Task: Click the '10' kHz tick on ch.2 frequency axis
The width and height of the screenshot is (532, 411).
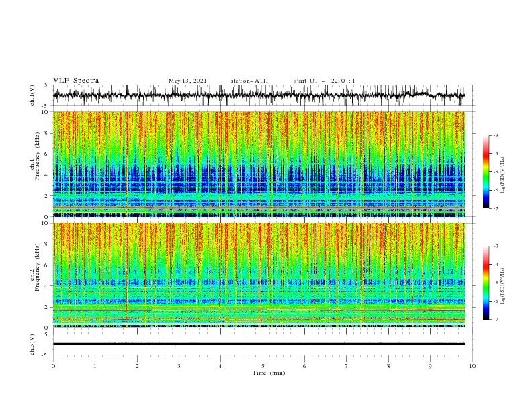Action: [46, 223]
